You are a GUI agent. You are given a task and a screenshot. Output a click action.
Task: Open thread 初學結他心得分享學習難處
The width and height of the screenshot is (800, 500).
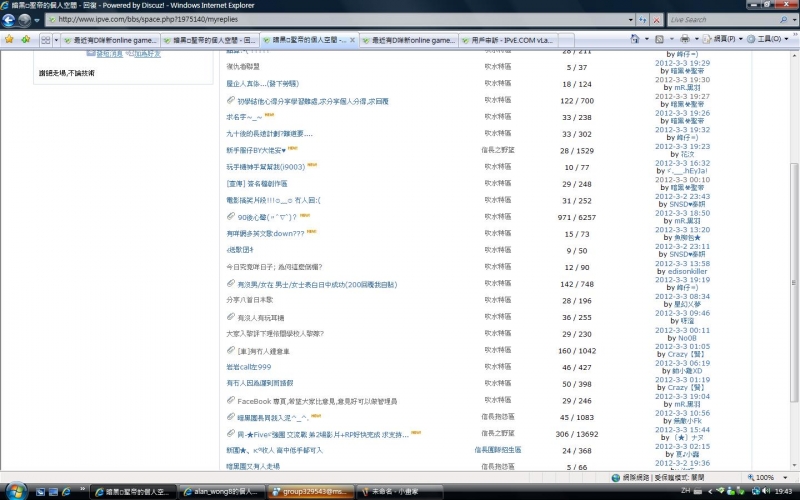[313, 101]
